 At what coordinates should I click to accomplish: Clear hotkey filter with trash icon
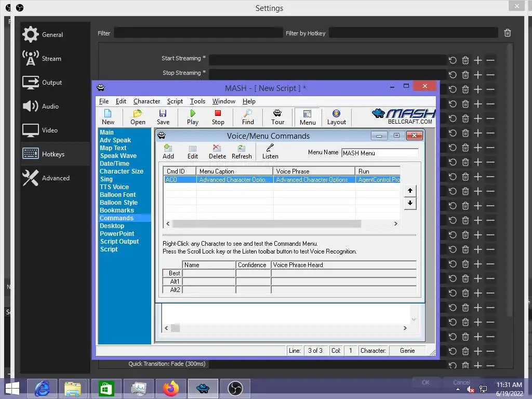point(507,33)
